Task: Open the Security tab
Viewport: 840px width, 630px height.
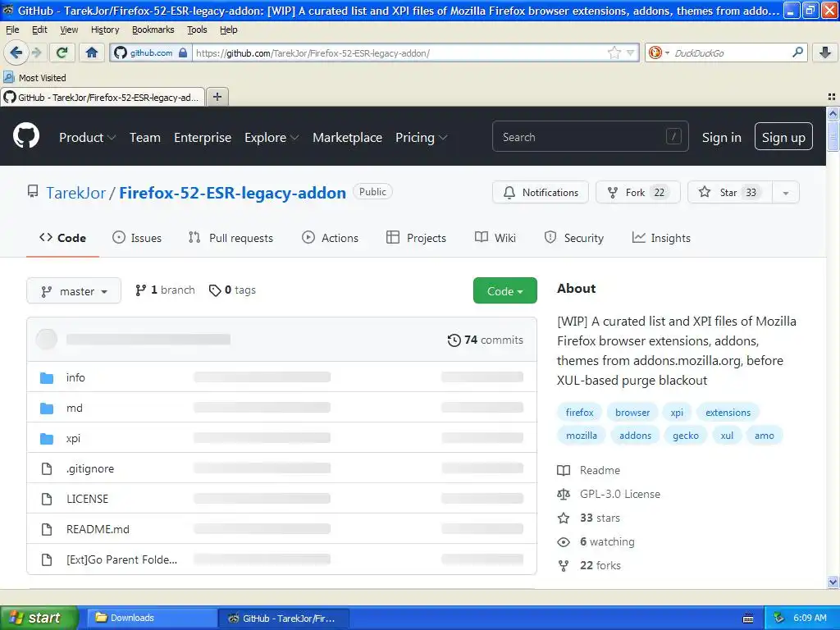Action: (x=574, y=238)
